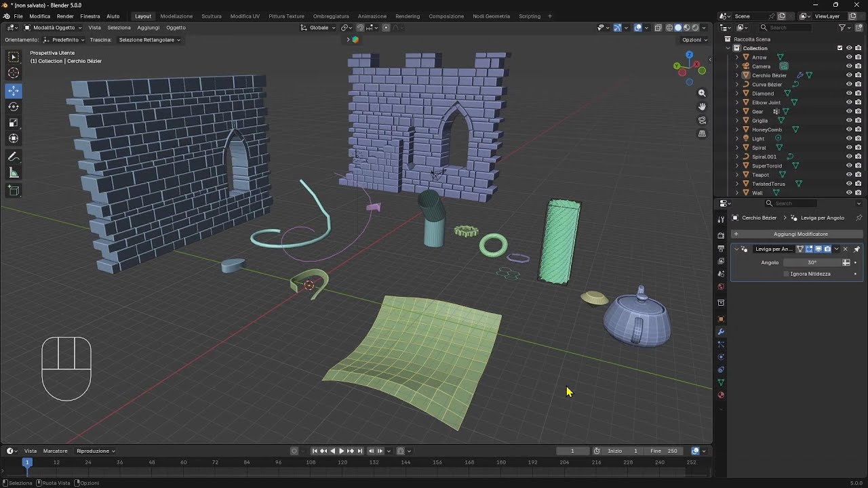Select the Transform tool

click(14, 139)
